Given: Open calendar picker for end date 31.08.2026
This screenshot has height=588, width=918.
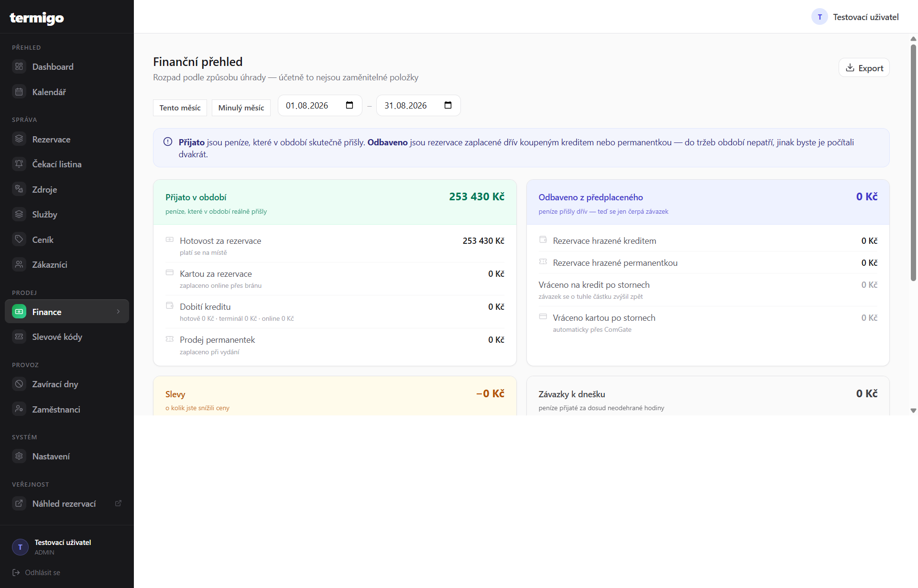Looking at the screenshot, I should [x=448, y=105].
